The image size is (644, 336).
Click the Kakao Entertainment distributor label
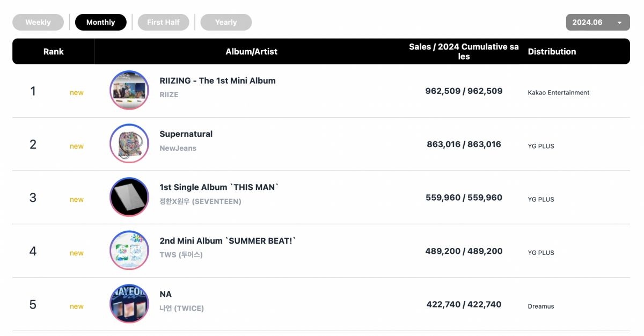pyautogui.click(x=559, y=93)
